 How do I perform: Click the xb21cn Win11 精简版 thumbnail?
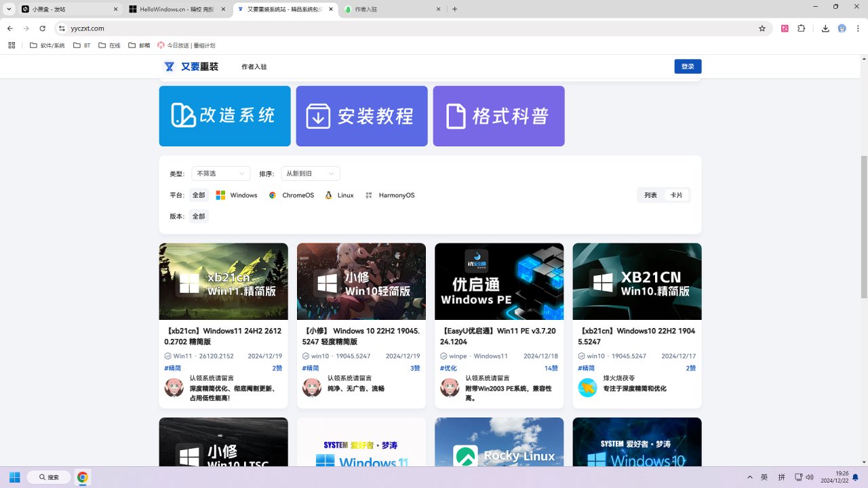[223, 281]
